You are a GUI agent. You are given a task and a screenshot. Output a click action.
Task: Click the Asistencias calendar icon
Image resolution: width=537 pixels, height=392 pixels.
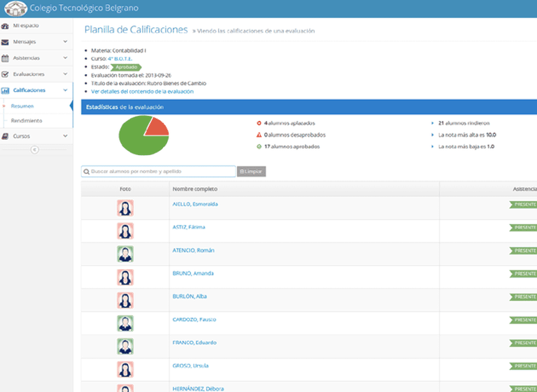click(x=6, y=58)
